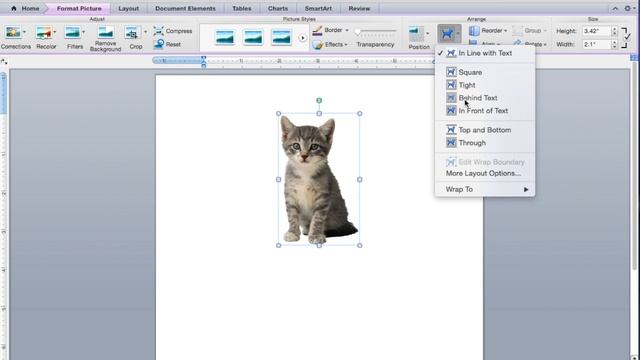Click the Height stepper arrows
The width and height of the screenshot is (640, 360).
pyautogui.click(x=614, y=31)
